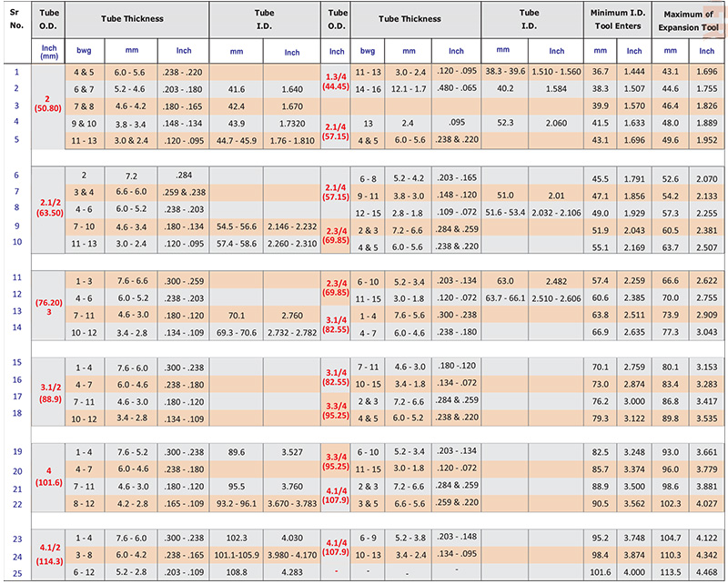Select the tube O.D. cell '(76.20) 3'
Image resolution: width=728 pixels, height=584 pixels.
click(49, 307)
